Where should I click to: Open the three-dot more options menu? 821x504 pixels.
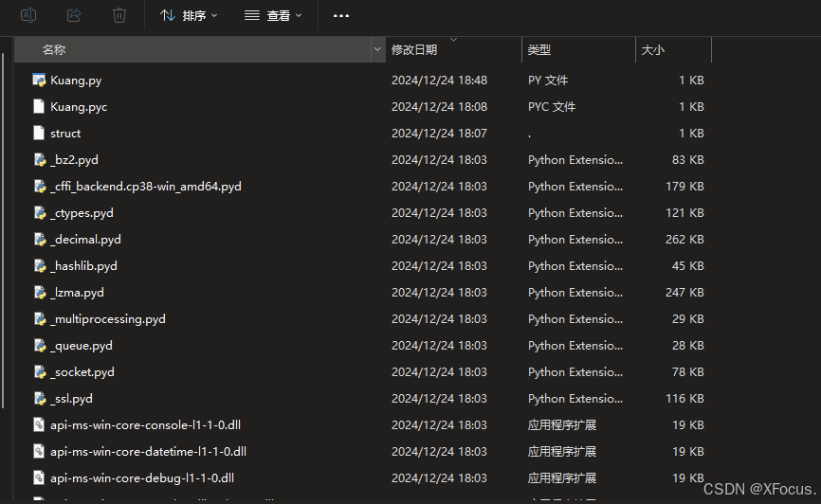pos(341,16)
